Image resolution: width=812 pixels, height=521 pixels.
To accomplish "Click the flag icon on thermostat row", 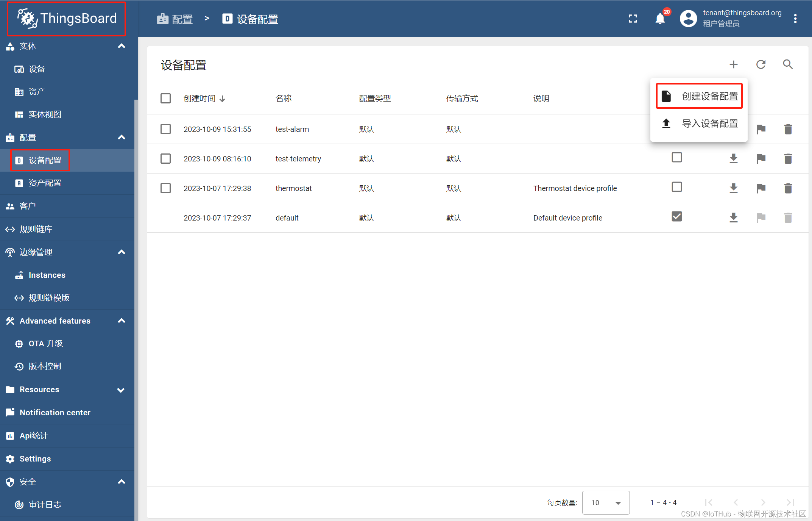I will pos(761,188).
